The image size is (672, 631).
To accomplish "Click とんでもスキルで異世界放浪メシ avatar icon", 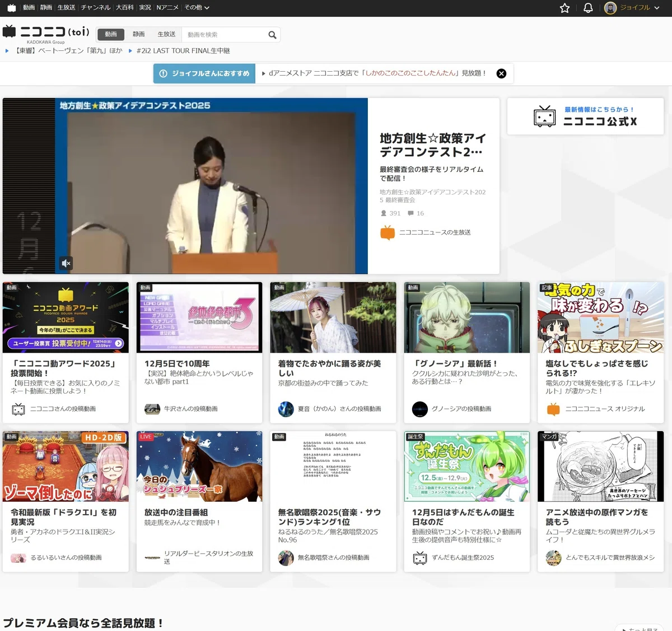I will 554,558.
